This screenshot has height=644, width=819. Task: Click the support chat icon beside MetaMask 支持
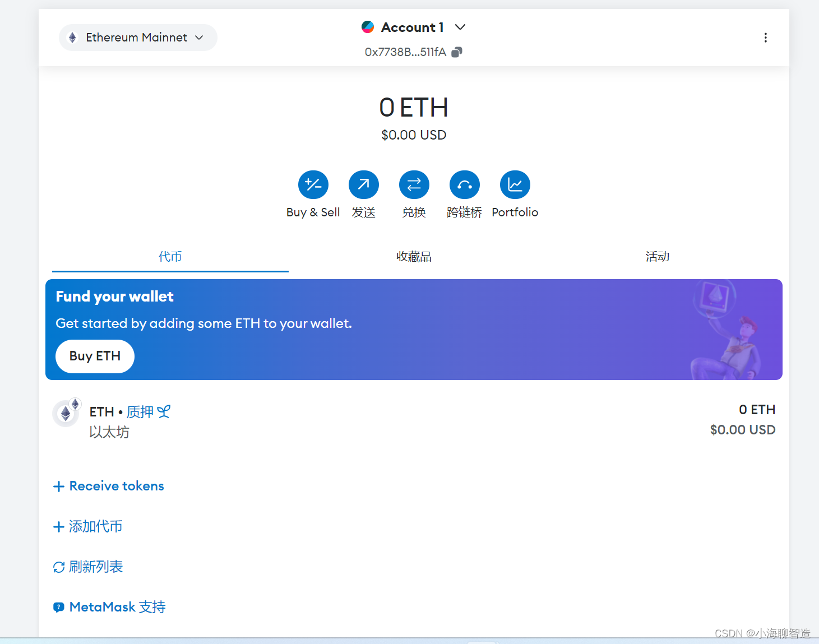click(x=59, y=607)
